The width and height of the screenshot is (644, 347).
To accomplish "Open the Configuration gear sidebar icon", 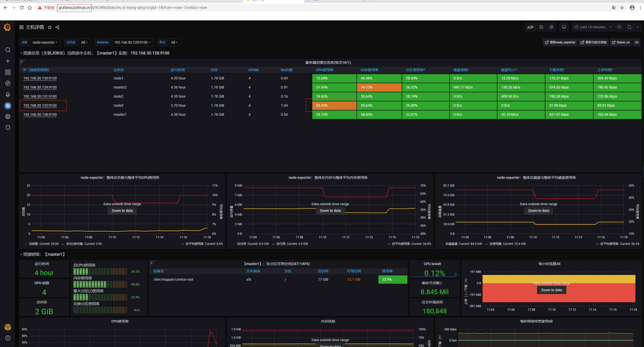I will click(x=8, y=117).
